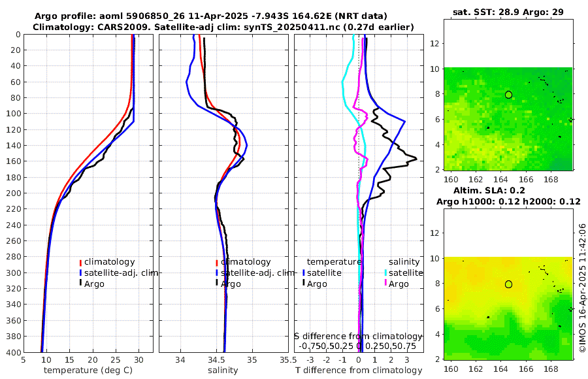Click the Argo position circle on SST map
This screenshot has width=588, height=379.
pyautogui.click(x=508, y=95)
